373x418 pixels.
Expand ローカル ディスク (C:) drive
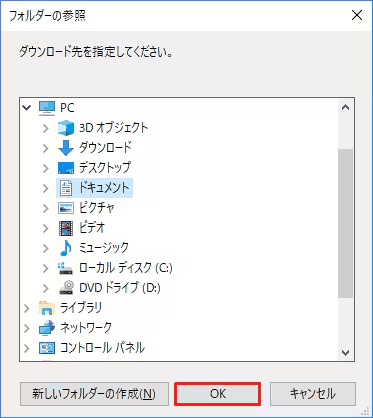(x=46, y=268)
